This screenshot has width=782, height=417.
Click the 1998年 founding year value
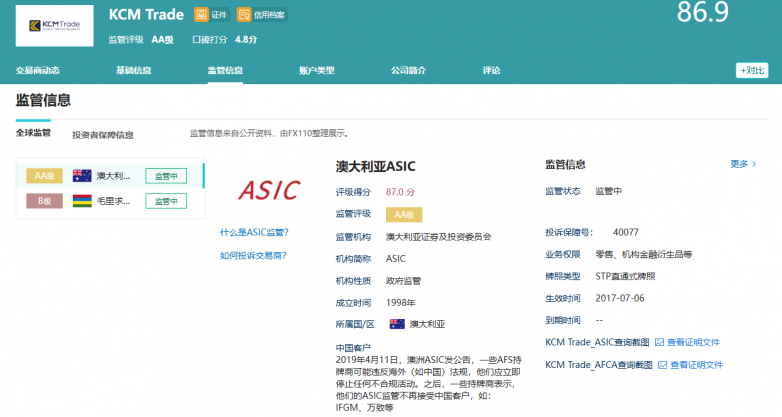pos(400,303)
